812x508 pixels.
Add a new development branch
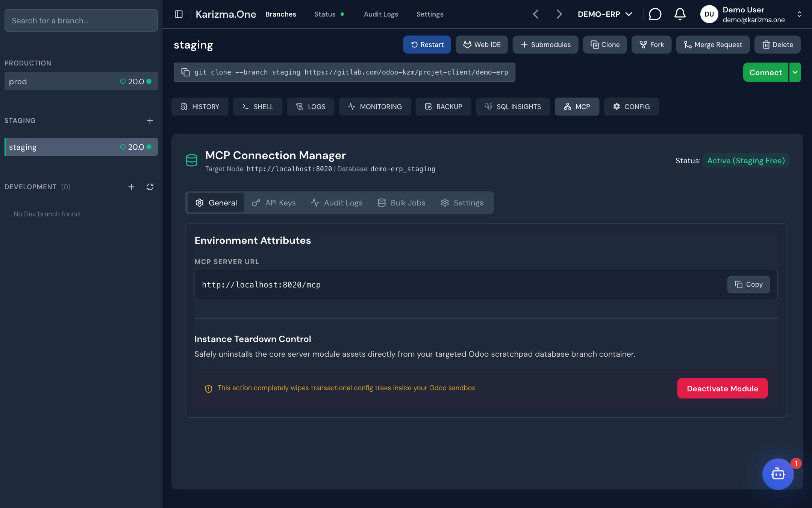(x=131, y=187)
